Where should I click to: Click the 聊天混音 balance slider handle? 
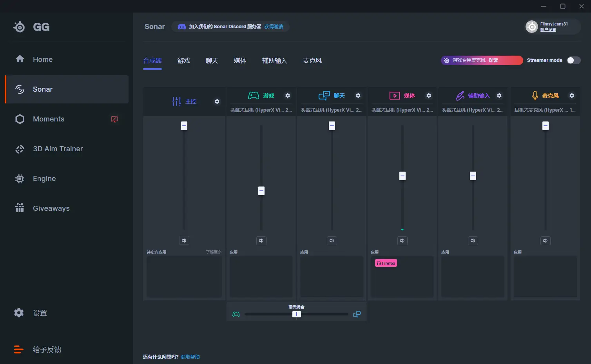click(x=296, y=314)
